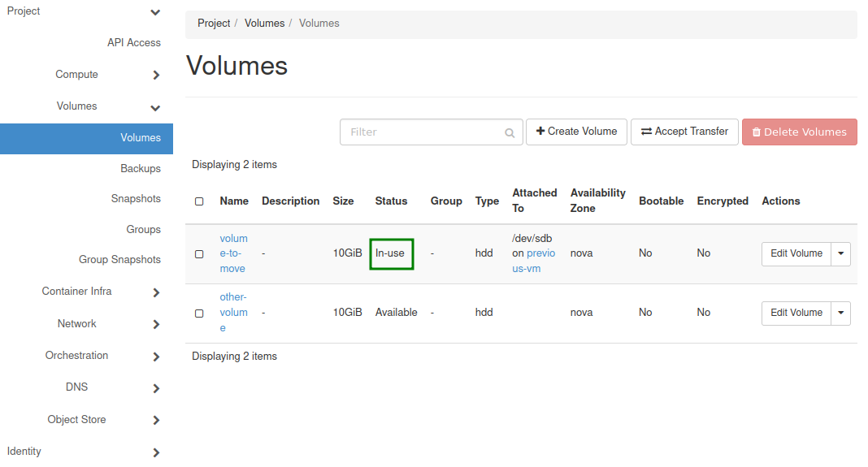The width and height of the screenshot is (868, 467).
Task: Click Accept Transfer button
Action: pos(684,132)
